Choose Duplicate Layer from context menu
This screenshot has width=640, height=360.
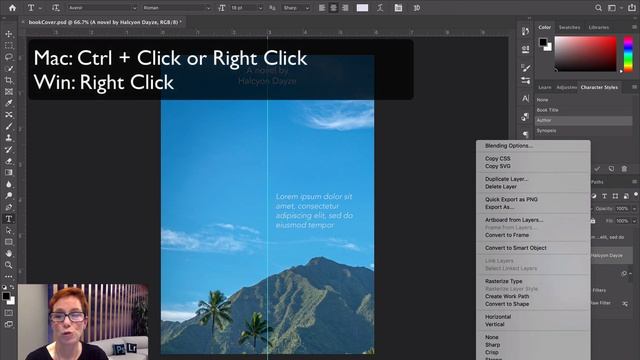[x=506, y=179]
